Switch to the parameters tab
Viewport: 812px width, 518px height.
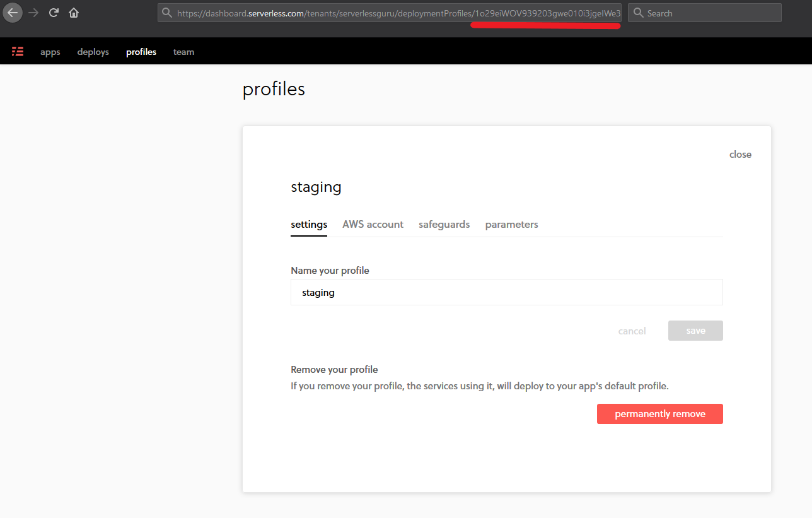(x=512, y=225)
